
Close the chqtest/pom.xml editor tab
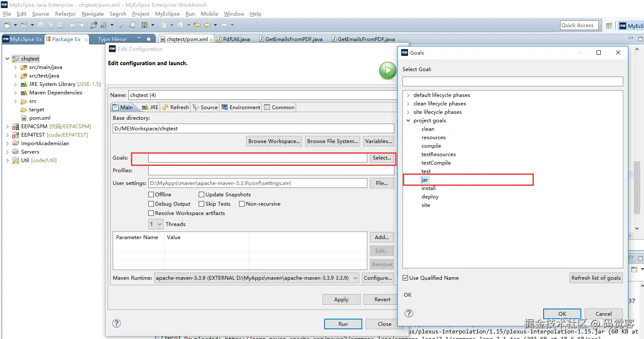(211, 39)
